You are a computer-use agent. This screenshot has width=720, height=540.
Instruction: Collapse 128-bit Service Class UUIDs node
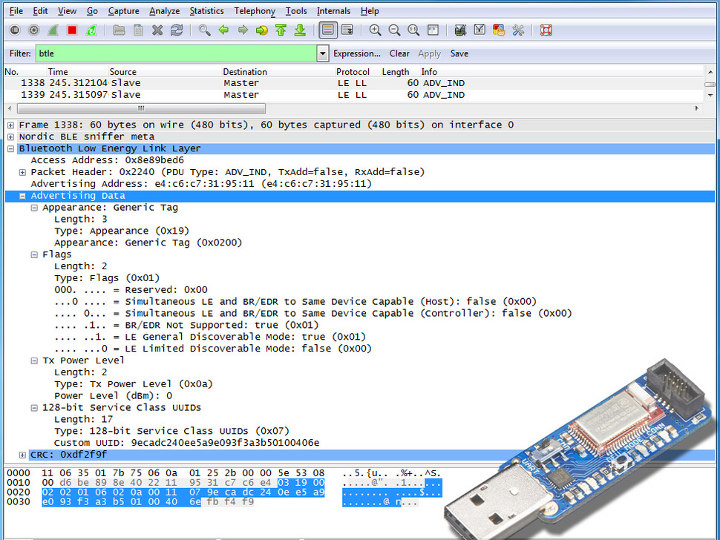click(x=34, y=408)
